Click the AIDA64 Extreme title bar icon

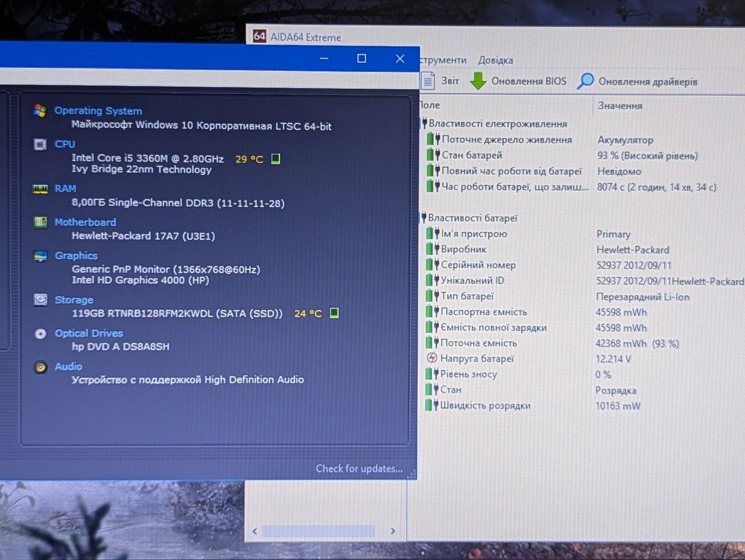260,36
